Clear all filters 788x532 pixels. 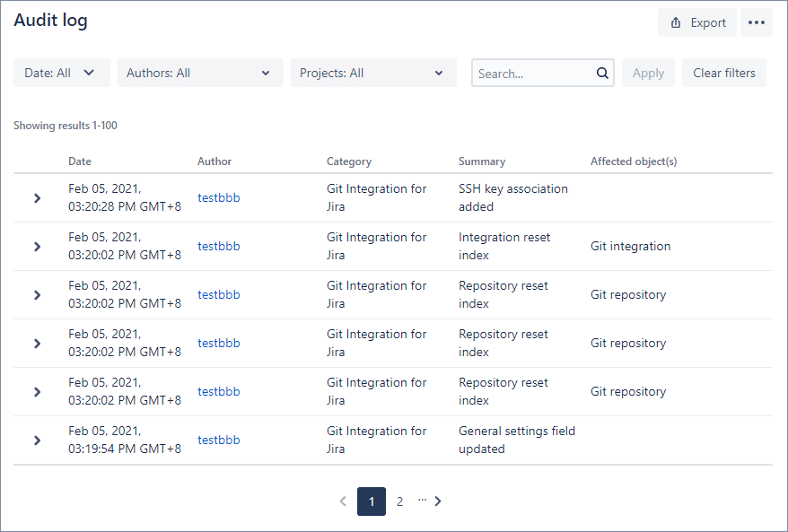(723, 74)
